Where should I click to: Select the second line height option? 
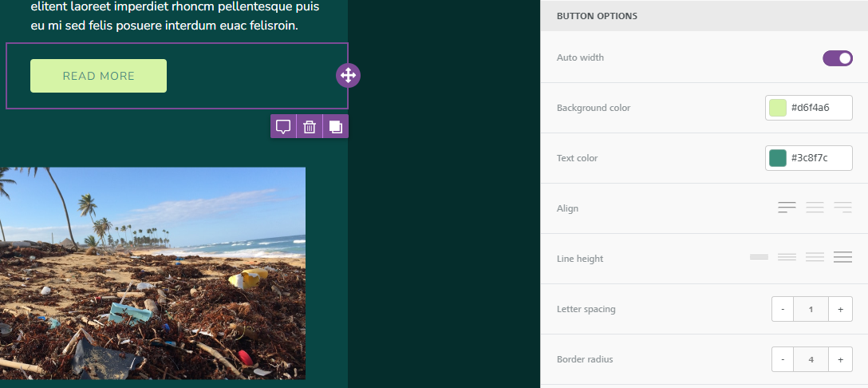pyautogui.click(x=787, y=257)
